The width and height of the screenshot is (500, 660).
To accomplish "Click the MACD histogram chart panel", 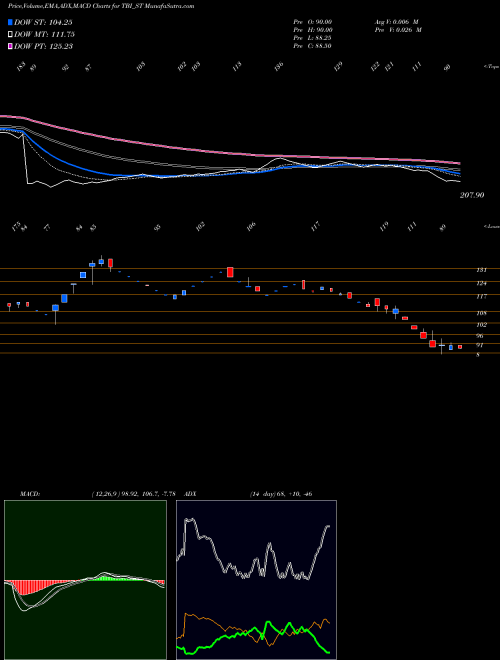I will pos(85,580).
